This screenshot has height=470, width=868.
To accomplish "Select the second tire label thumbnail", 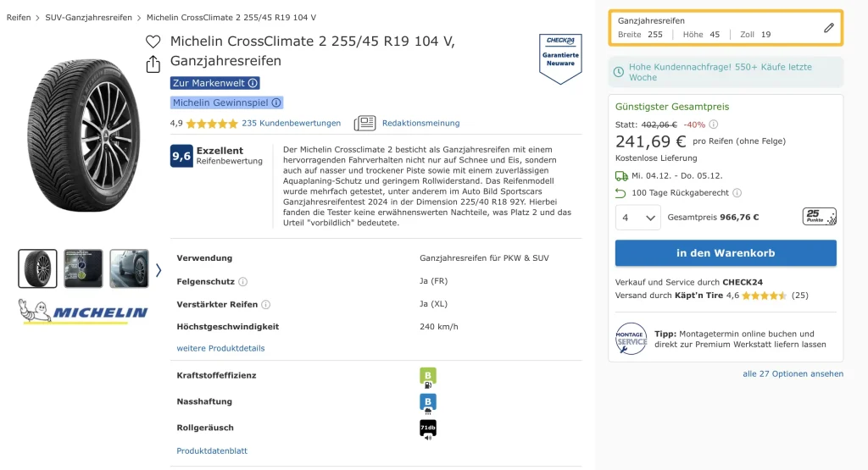I will (x=83, y=268).
